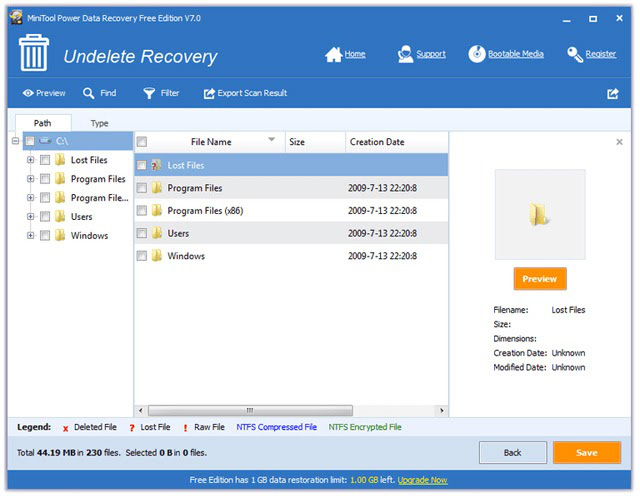
Task: Select the orange Save button
Action: (x=587, y=452)
